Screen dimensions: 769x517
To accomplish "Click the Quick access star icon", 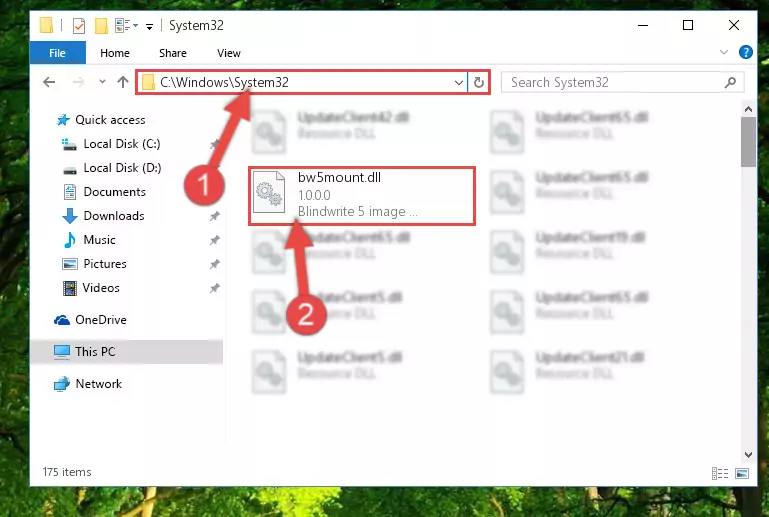I will [63, 120].
